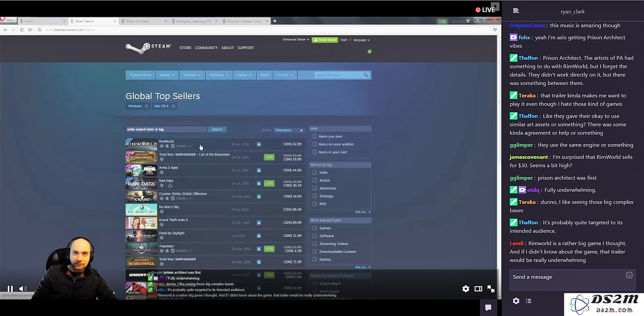
Task: Enable Strategy tag checkbox
Action: (x=314, y=196)
